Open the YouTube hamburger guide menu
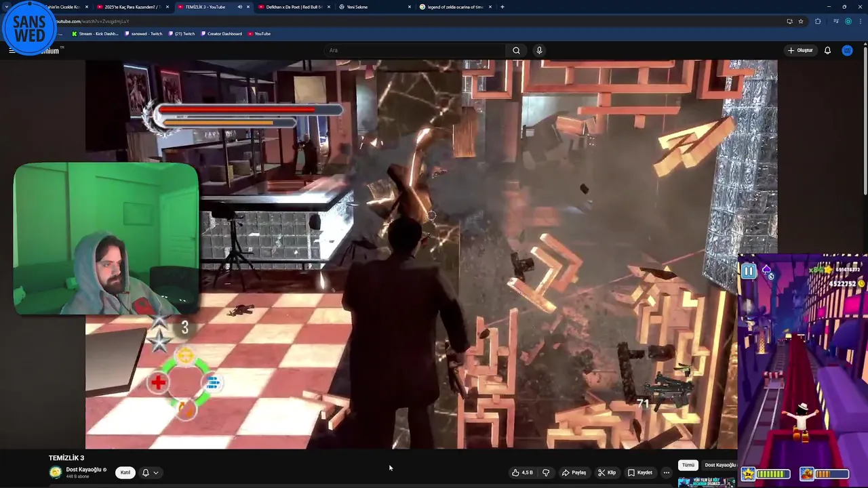This screenshot has width=868, height=488. [x=12, y=50]
